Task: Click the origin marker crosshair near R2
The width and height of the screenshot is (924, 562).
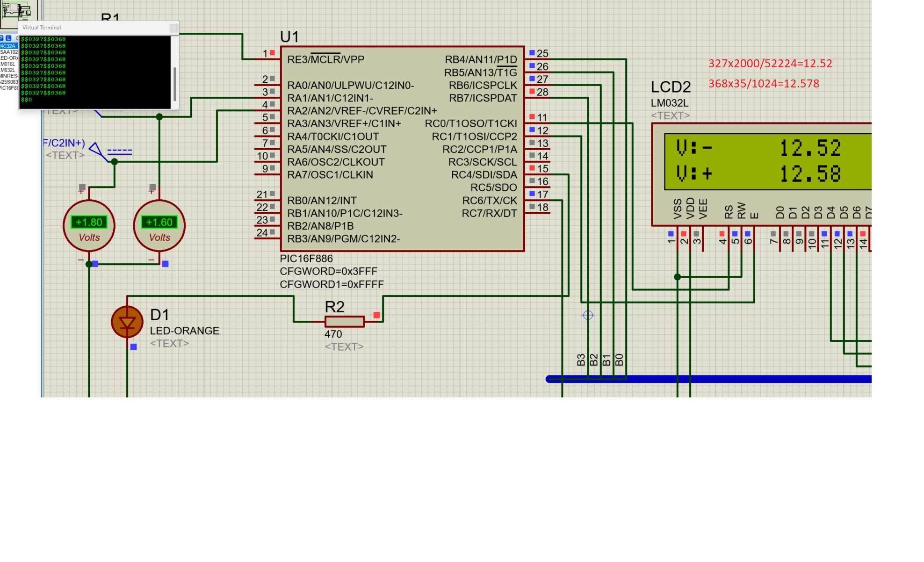Action: tap(588, 315)
